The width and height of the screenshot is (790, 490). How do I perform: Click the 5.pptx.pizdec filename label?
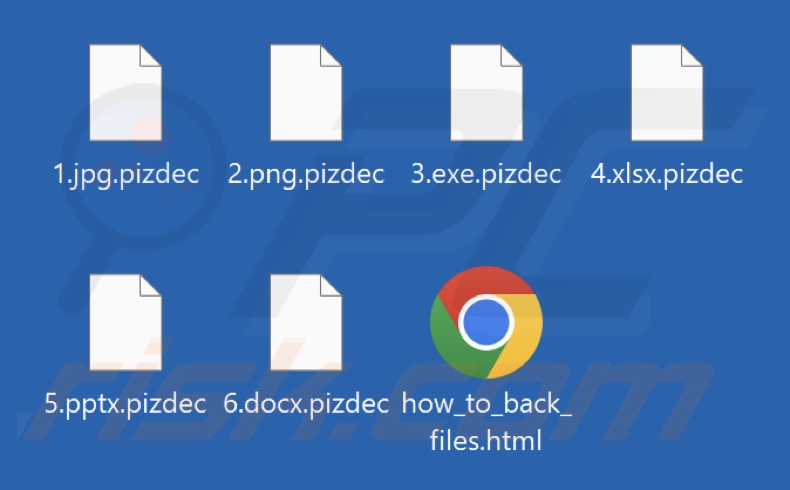coord(125,405)
